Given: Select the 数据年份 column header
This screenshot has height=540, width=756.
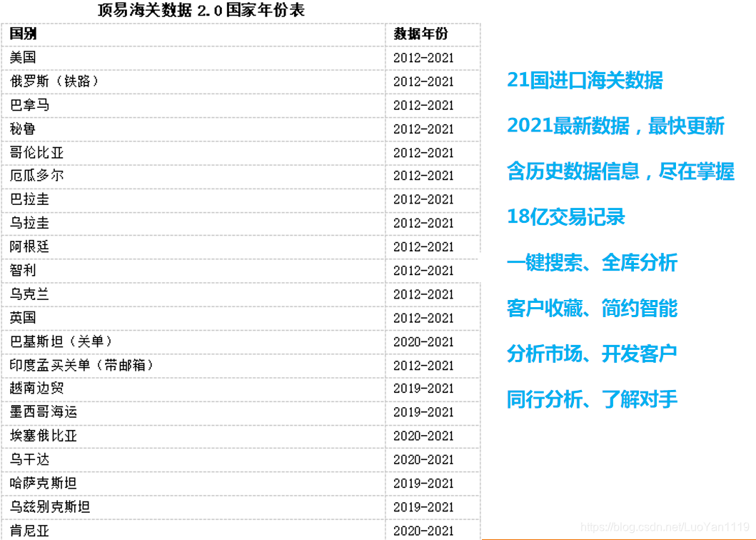Looking at the screenshot, I should click(420, 34).
